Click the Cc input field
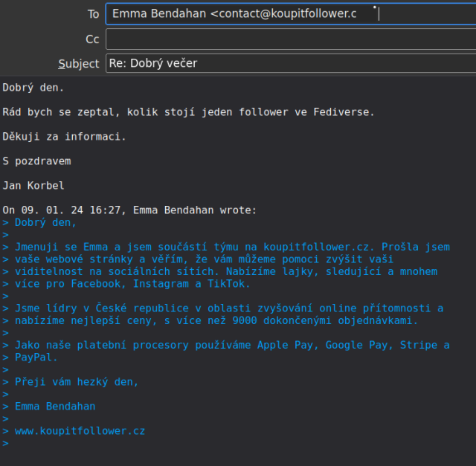The height and width of the screenshot is (466, 476). pyautogui.click(x=290, y=39)
